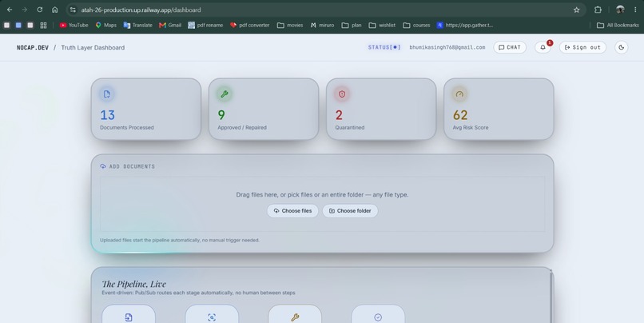Open the Chrome profile avatar
Viewport: 644px width, 323px height.
point(620,10)
